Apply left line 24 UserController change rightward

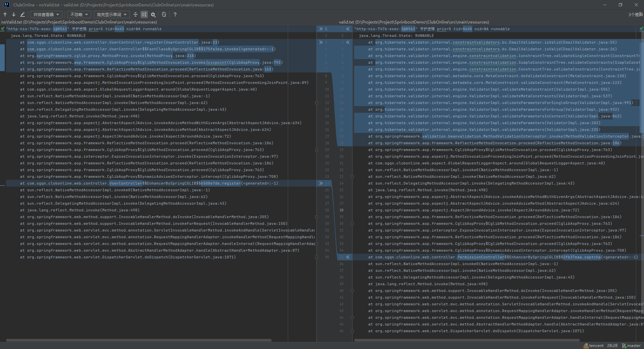(321, 183)
